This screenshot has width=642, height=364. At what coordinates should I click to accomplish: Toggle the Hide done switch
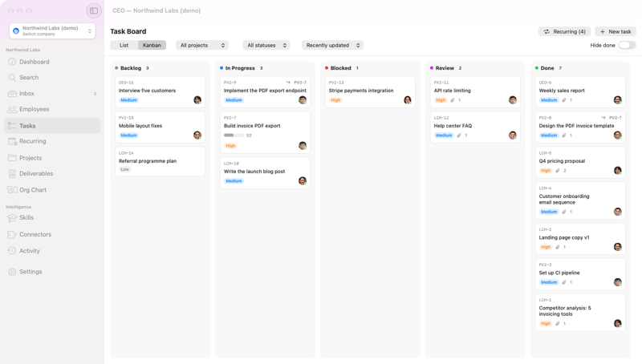pos(627,46)
